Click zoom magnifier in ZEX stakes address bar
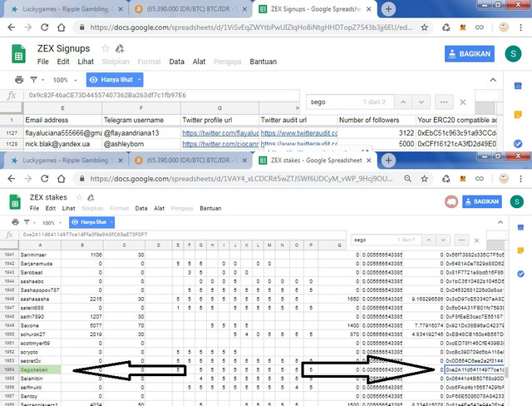This screenshot has height=406, width=532. click(407, 179)
